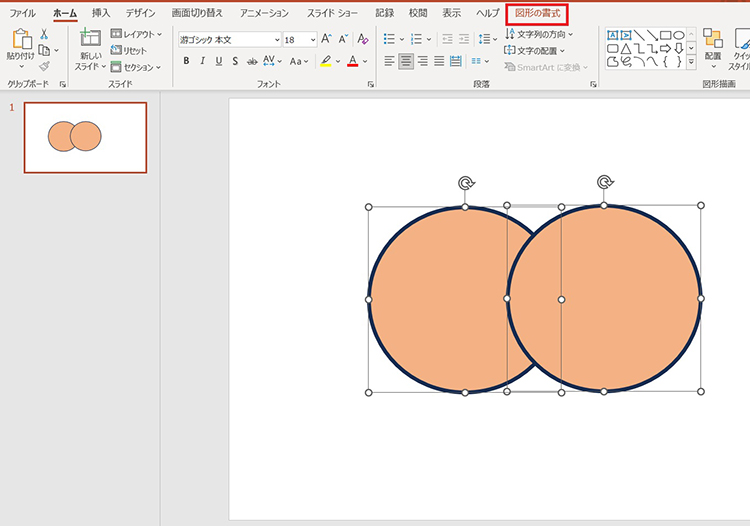Select the Format Painter brush icon
The width and height of the screenshot is (750, 526).
(44, 66)
